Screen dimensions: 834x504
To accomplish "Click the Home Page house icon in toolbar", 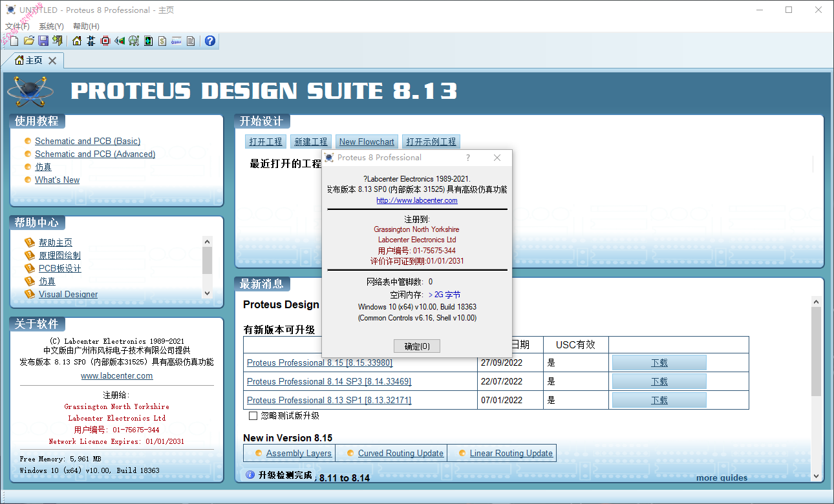I will (77, 41).
